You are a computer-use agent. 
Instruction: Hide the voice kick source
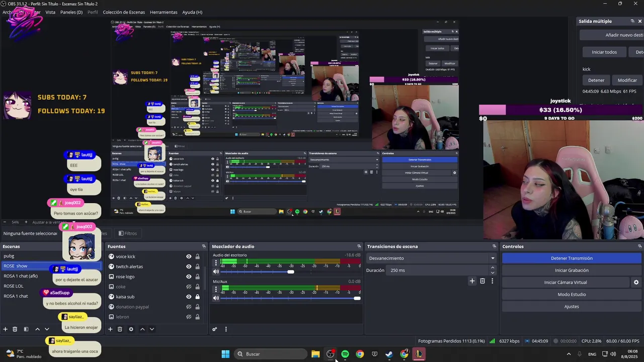coord(189,256)
